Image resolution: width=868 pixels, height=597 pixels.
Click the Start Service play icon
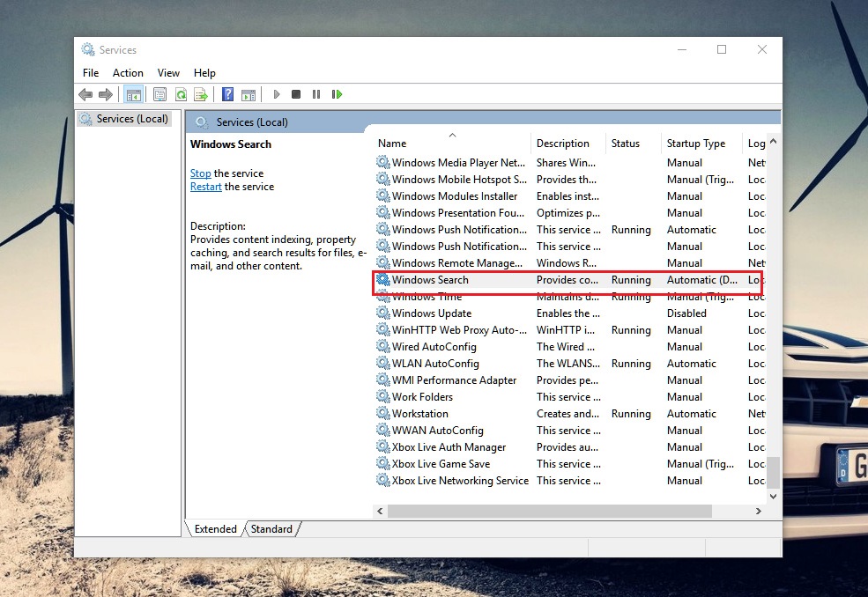pyautogui.click(x=276, y=94)
